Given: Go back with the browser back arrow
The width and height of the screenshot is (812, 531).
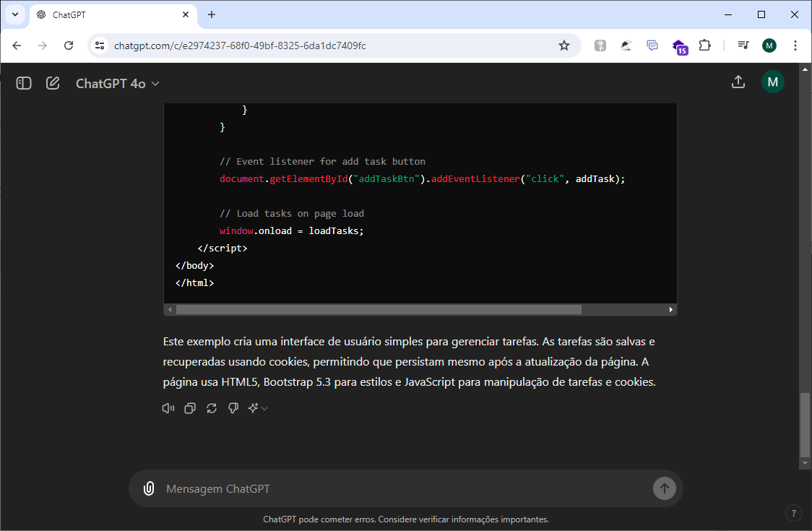Looking at the screenshot, I should tap(17, 46).
